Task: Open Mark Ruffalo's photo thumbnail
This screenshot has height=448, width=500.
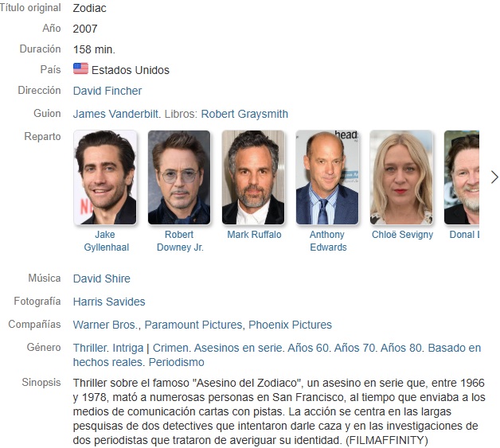Action: [x=253, y=177]
